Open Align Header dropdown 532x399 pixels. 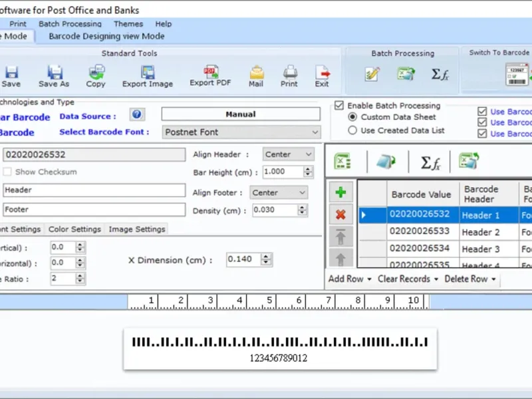click(289, 154)
